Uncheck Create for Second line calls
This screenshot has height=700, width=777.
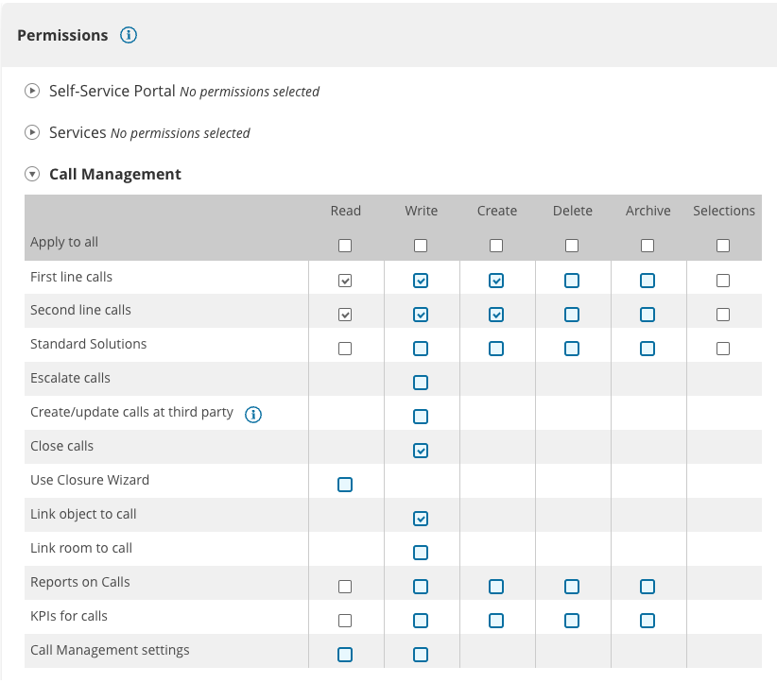tap(496, 315)
